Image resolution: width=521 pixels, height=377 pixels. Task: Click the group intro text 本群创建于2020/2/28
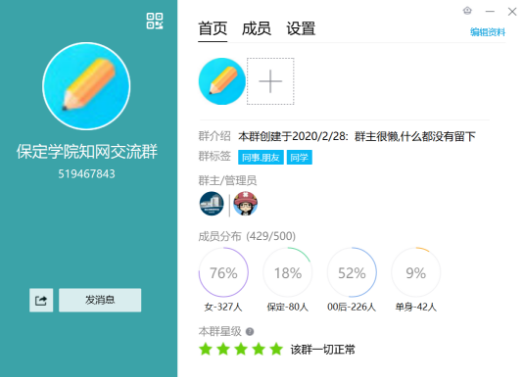(x=293, y=136)
